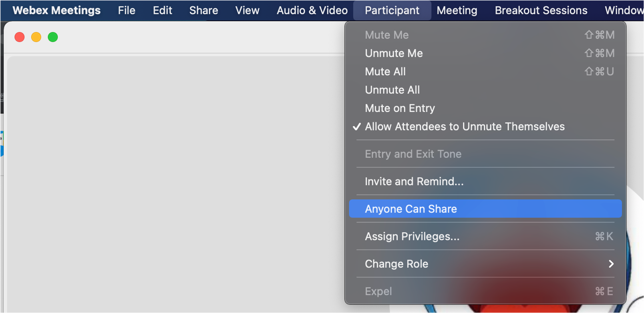Screen dimensions: 644x313
Task: Click the yellow minimize window button
Action: (36, 37)
